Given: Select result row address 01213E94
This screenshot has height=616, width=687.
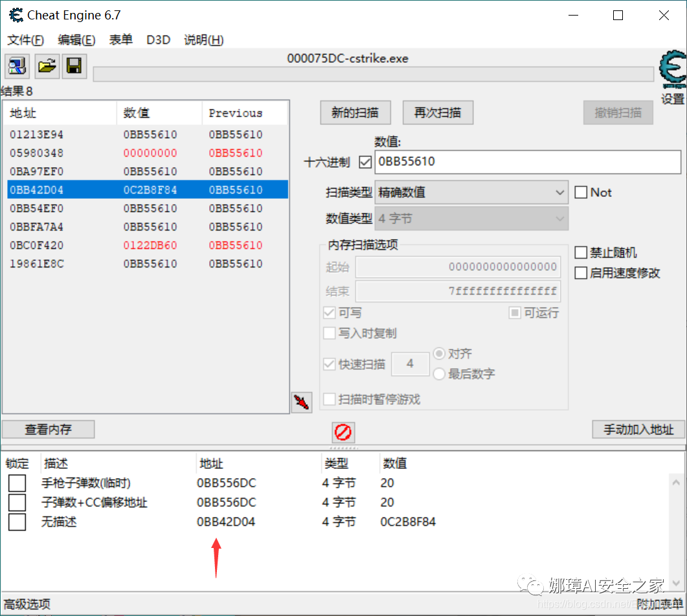Looking at the screenshot, I should tap(148, 135).
